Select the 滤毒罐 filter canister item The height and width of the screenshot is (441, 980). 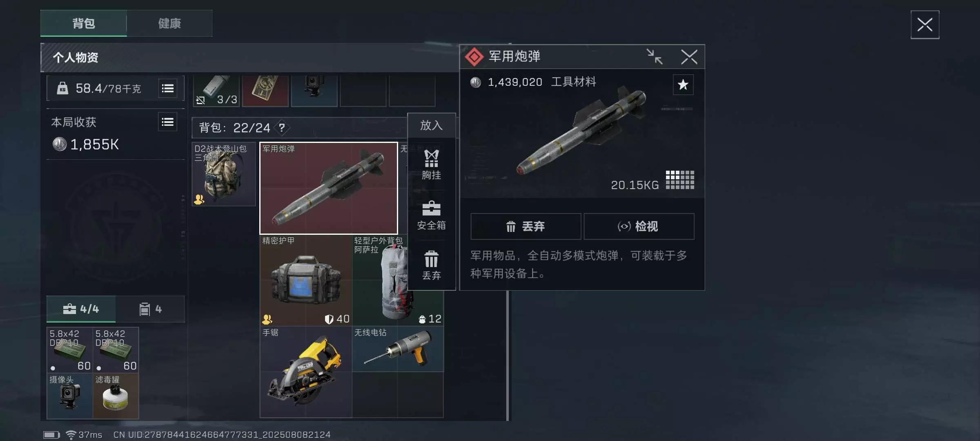point(116,396)
